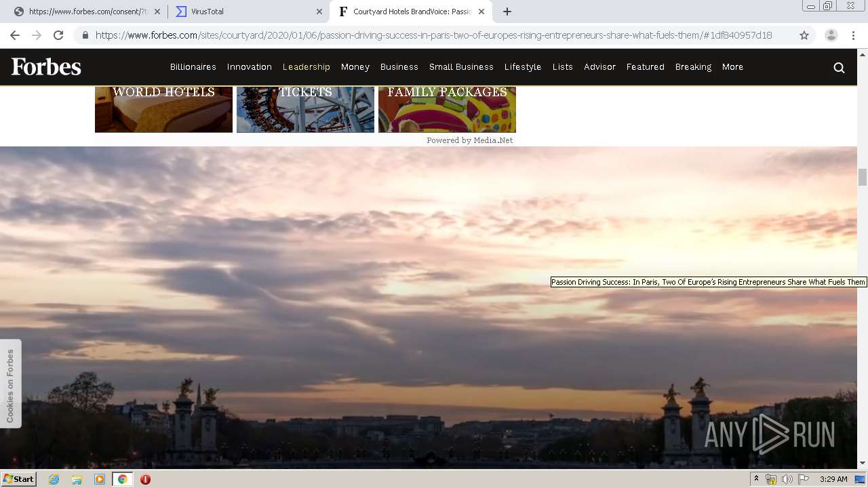Click the 3:29 AM clock
Viewport: 868px width, 488px height.
click(x=833, y=479)
